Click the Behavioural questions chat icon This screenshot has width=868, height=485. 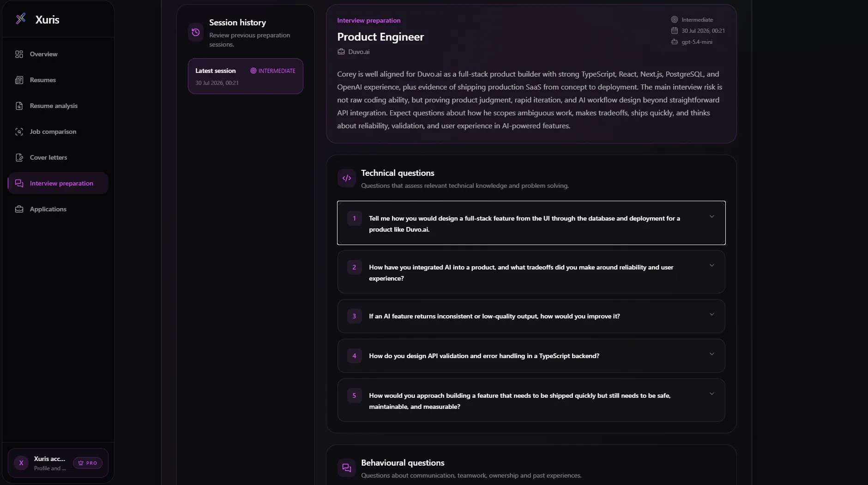[347, 468]
